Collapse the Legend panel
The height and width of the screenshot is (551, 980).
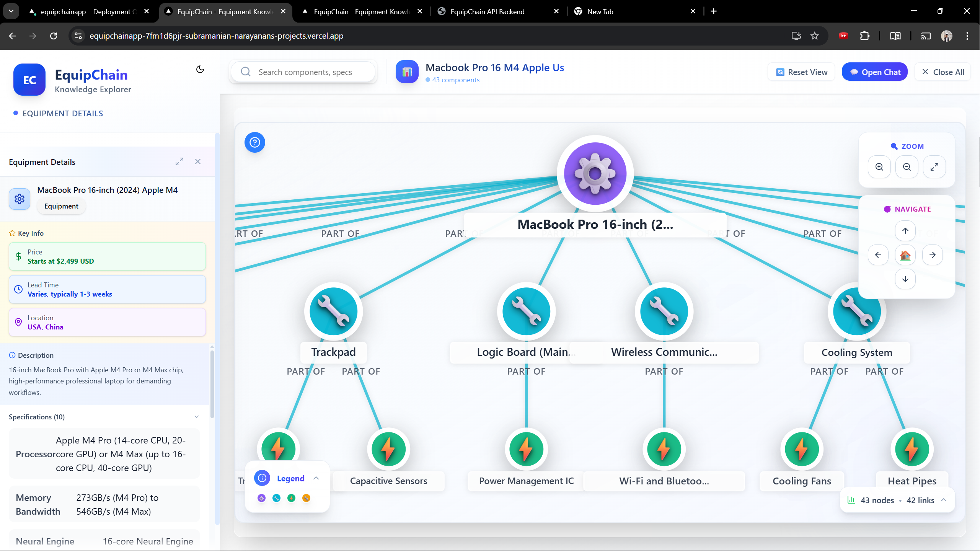click(x=316, y=478)
